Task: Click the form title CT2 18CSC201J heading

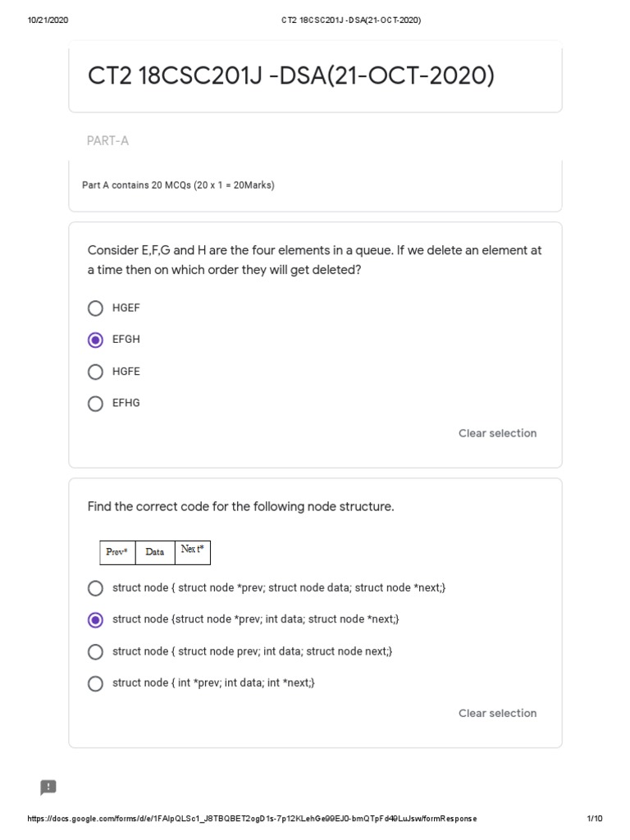Action: pyautogui.click(x=291, y=76)
